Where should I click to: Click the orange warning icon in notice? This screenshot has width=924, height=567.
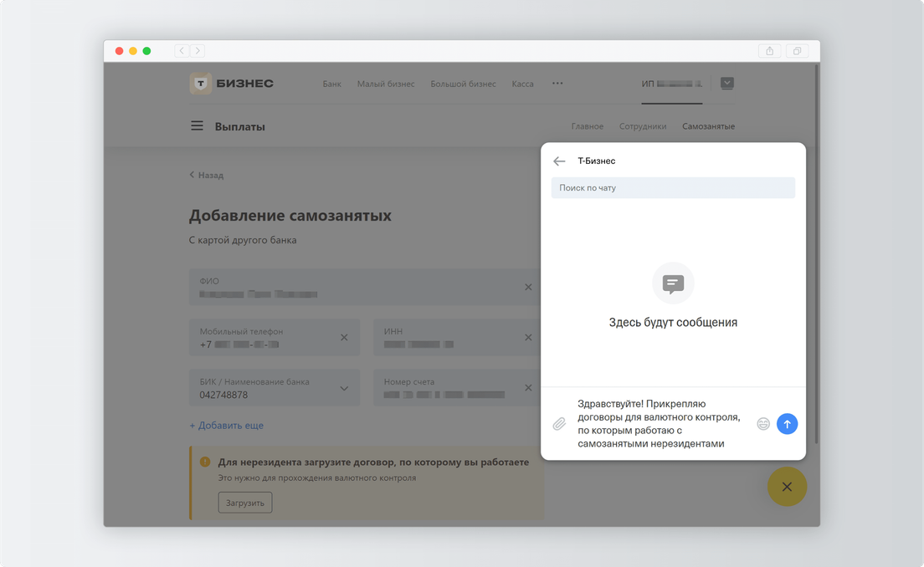click(205, 462)
